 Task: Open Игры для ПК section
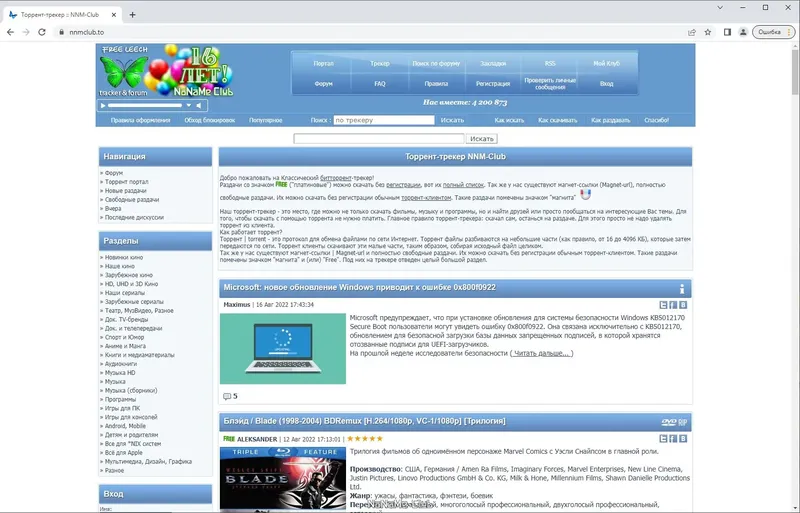[122, 408]
